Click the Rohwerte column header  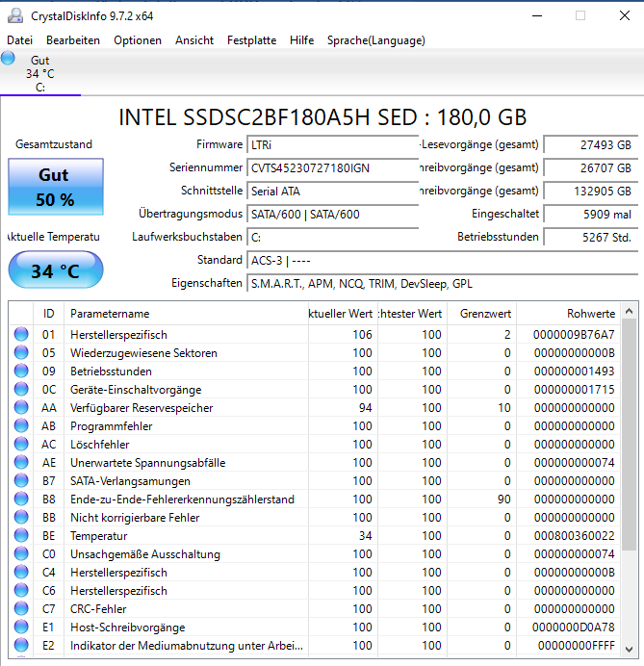[568, 314]
